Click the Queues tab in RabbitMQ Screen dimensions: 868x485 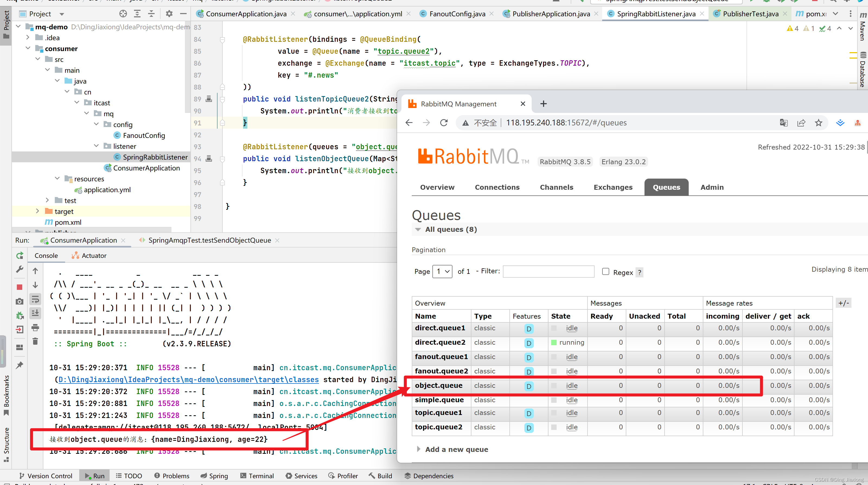coord(666,187)
